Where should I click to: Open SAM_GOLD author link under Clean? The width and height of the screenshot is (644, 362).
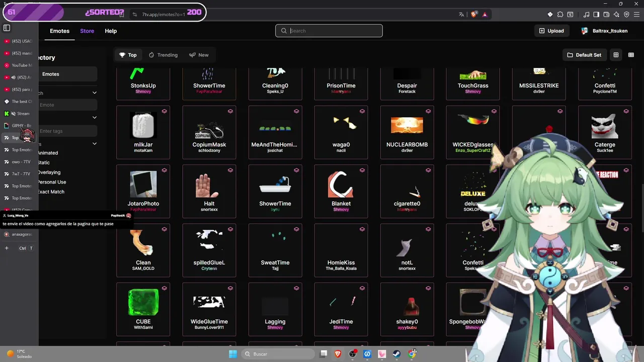[143, 268]
